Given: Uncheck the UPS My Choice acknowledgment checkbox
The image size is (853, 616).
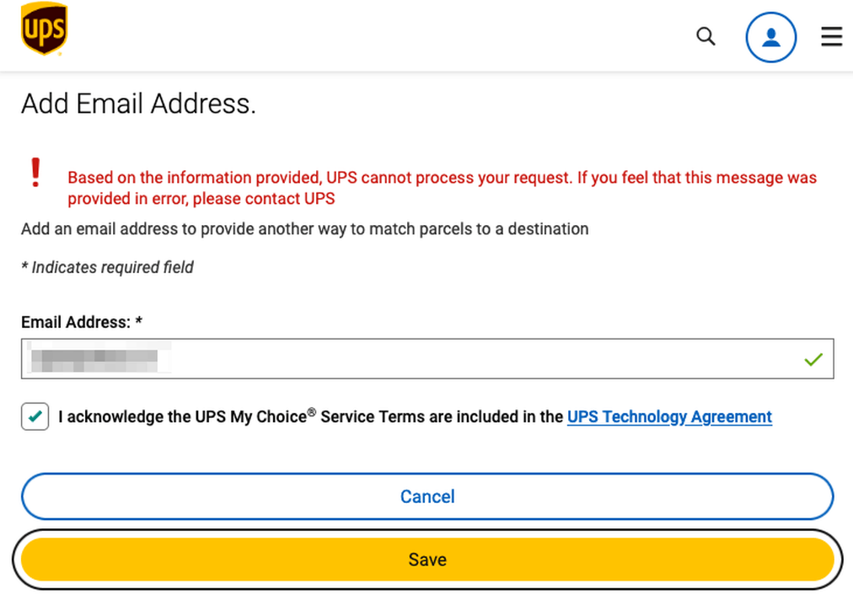Looking at the screenshot, I should point(35,416).
